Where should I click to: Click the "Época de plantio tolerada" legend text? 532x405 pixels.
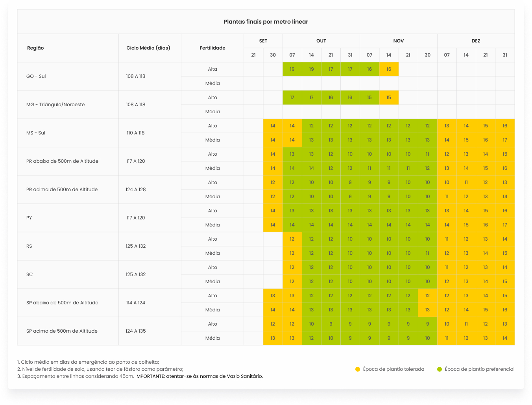tap(393, 369)
